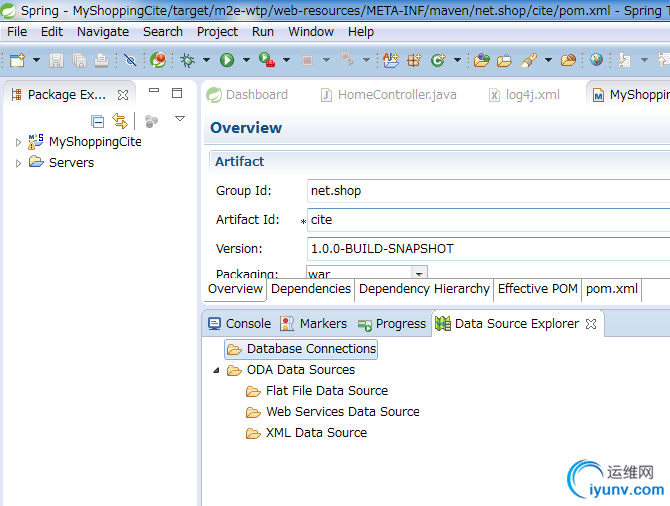Open the Search dropdown arrow
Image resolution: width=670 pixels, height=506 pixels.
pos(548,60)
